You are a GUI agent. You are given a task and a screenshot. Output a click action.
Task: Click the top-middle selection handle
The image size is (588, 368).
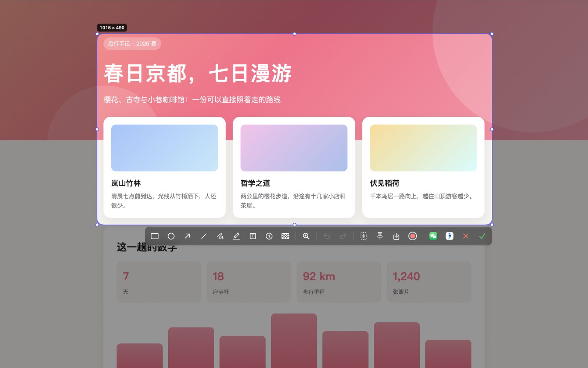point(294,34)
